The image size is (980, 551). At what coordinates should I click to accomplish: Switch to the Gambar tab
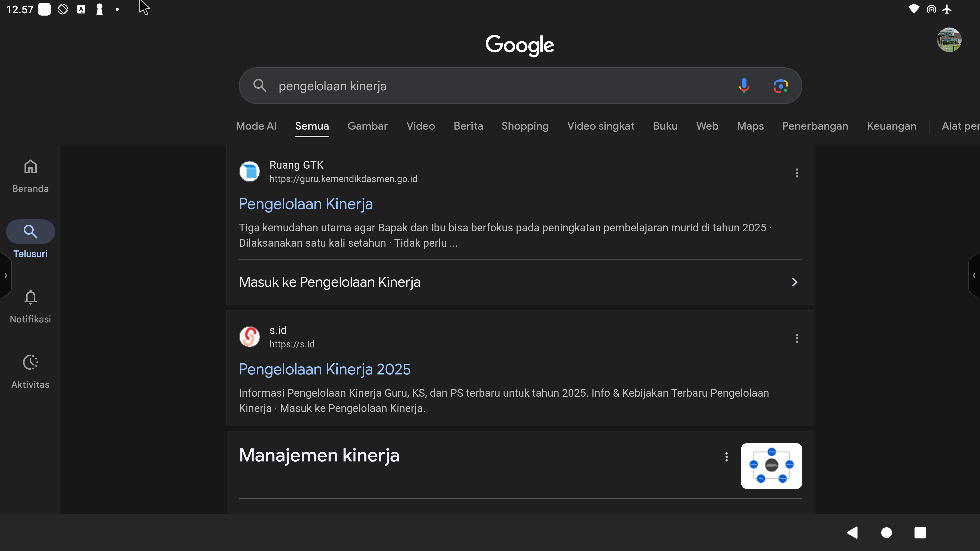(367, 126)
